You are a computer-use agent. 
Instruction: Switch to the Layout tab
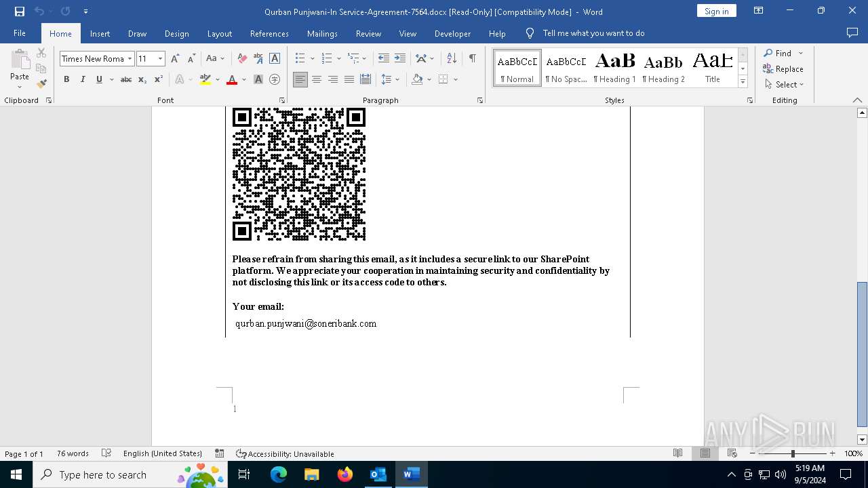click(x=219, y=33)
